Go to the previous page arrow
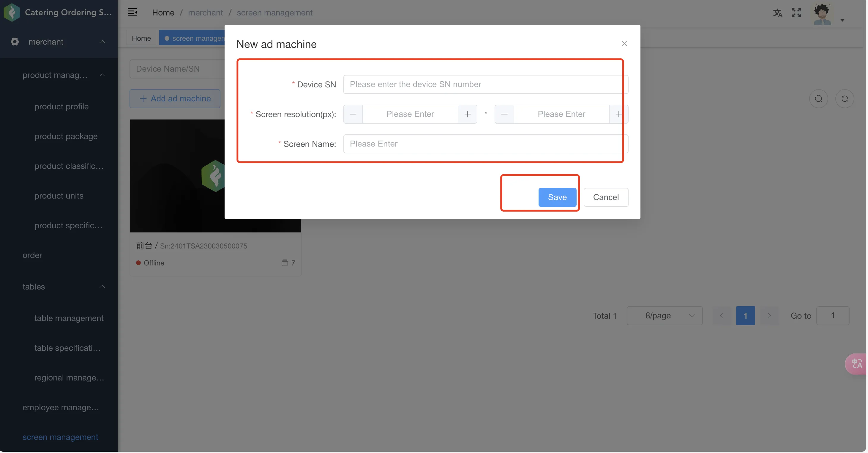Viewport: 868px width, 453px height. 722,316
